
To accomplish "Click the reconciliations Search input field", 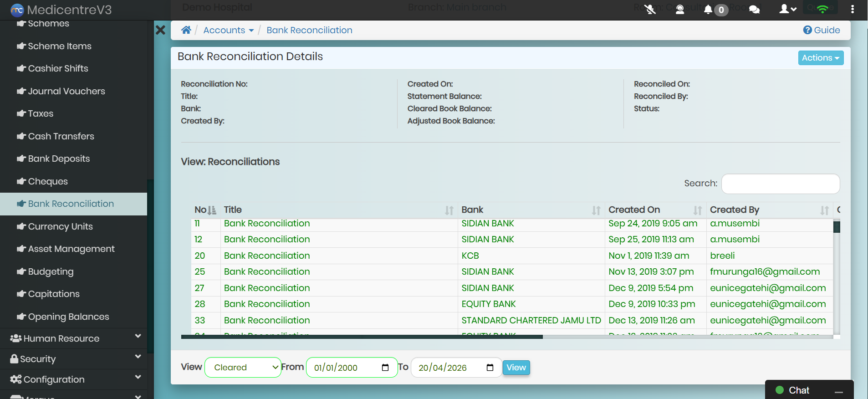I will (780, 184).
